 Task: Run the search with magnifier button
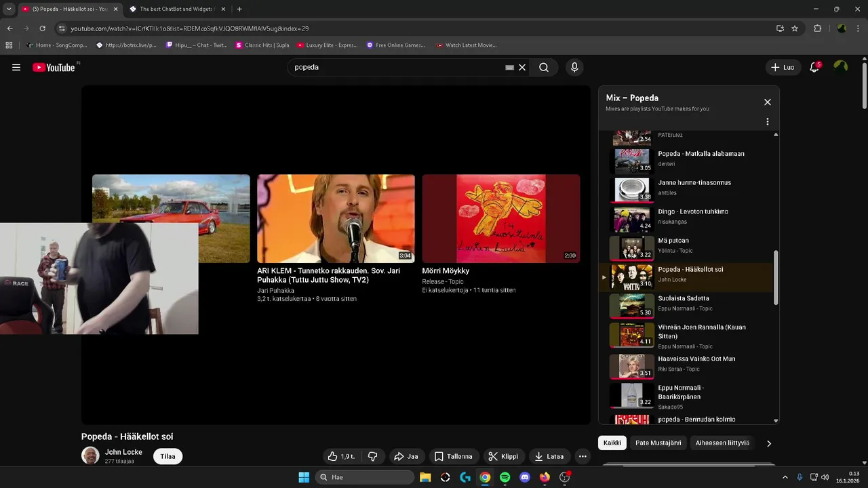pos(544,67)
